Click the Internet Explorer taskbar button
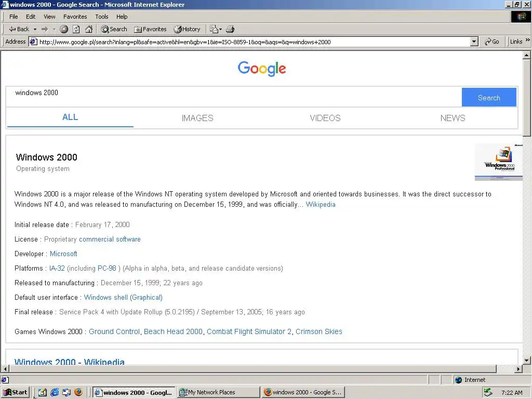The height and width of the screenshot is (399, 532). [134, 393]
